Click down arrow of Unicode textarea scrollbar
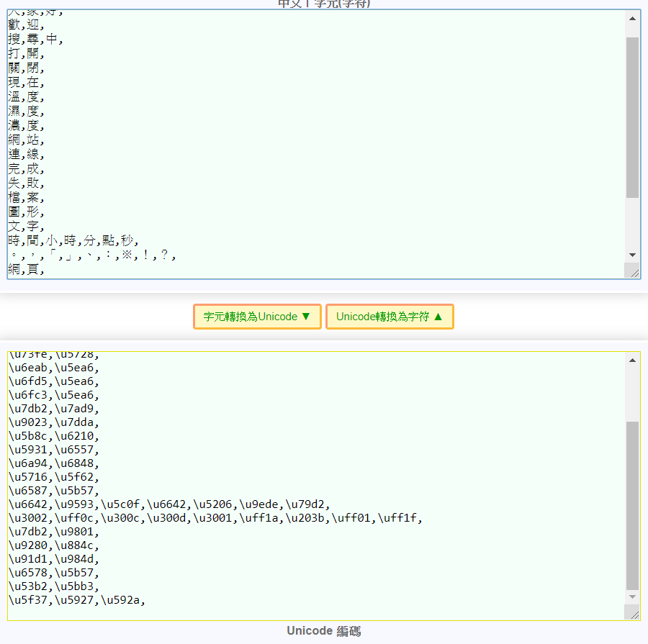Screen dimensions: 648x644 pyautogui.click(x=632, y=597)
